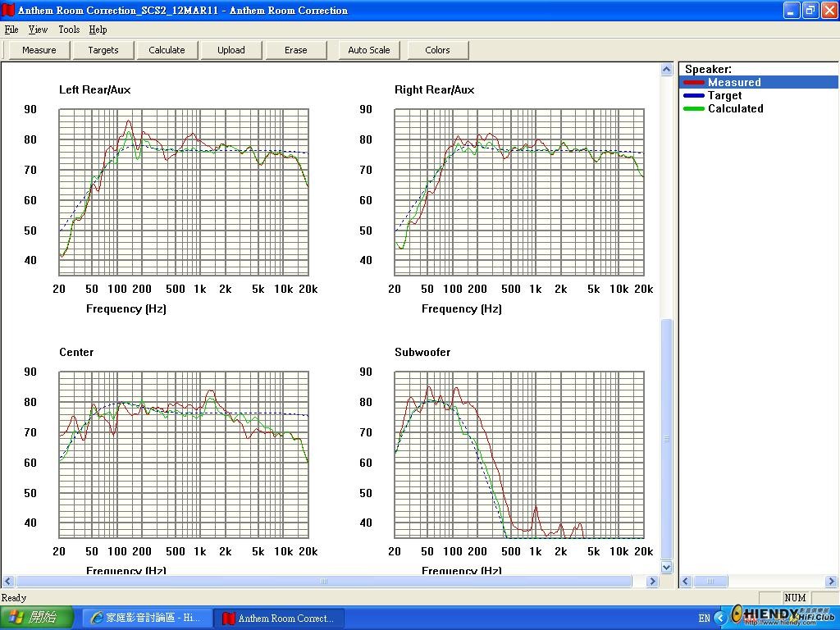Click the graph area's vertical scroll up arrow
This screenshot has height=630, width=840.
pos(666,69)
